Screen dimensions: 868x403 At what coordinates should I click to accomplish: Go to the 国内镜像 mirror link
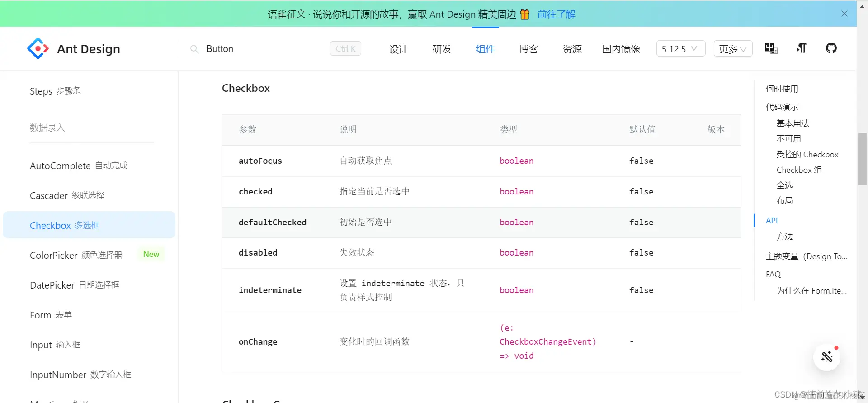click(x=621, y=49)
